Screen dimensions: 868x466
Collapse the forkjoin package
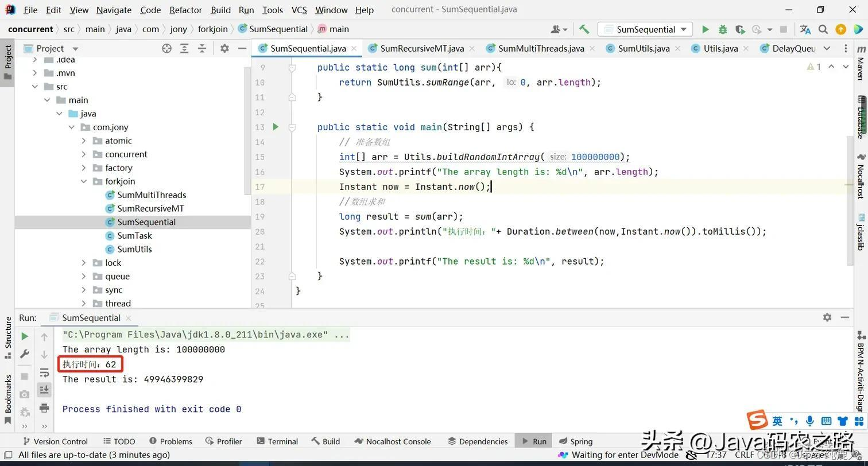(83, 181)
